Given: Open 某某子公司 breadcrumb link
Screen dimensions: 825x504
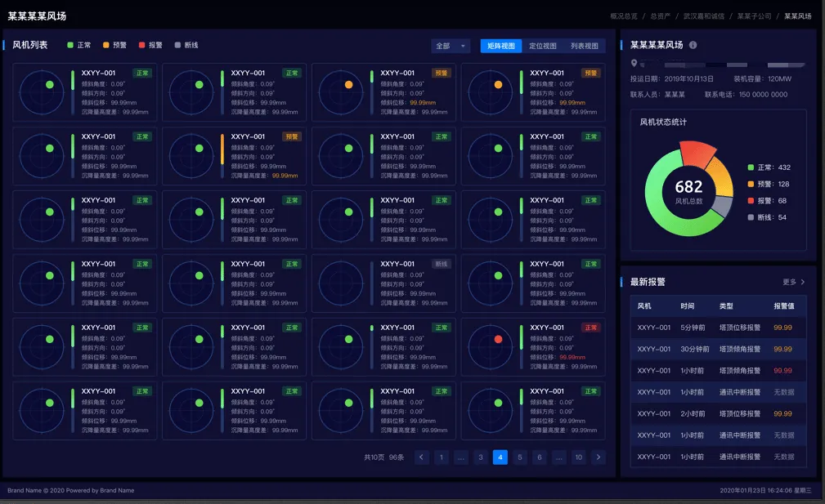Looking at the screenshot, I should (x=754, y=16).
